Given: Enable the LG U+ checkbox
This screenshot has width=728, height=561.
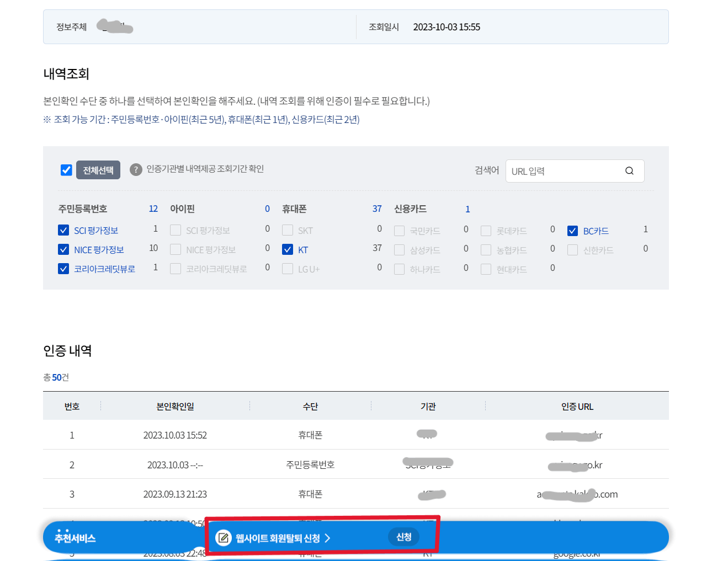Looking at the screenshot, I should [288, 269].
